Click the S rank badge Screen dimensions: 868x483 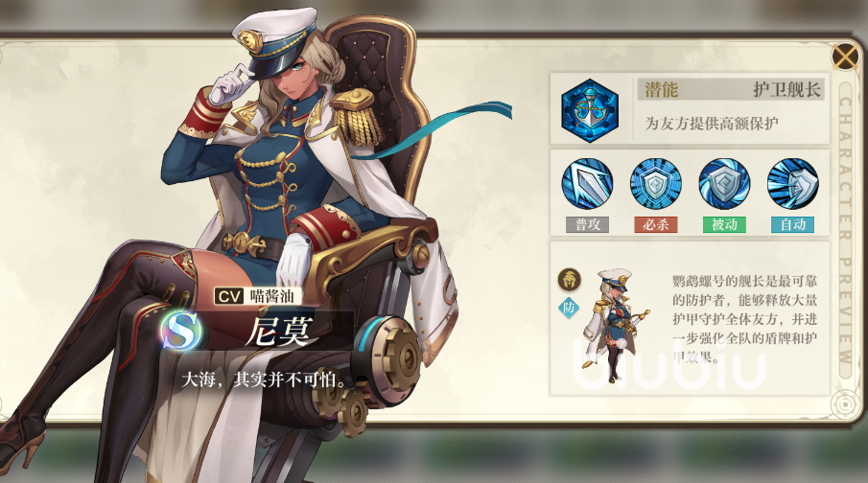pyautogui.click(x=181, y=331)
